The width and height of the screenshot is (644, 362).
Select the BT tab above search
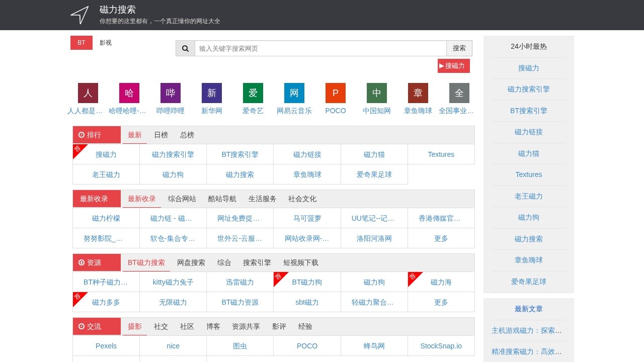(82, 43)
